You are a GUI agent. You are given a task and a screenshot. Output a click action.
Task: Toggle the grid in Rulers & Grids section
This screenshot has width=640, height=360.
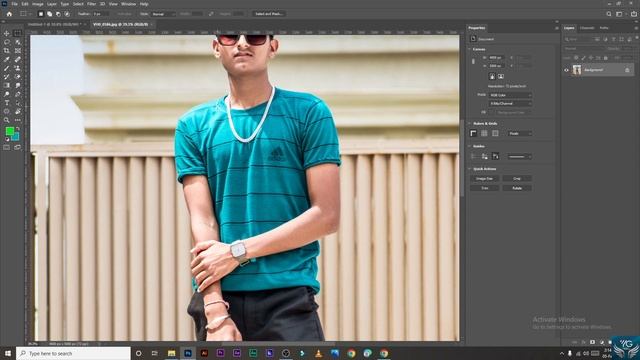click(484, 133)
